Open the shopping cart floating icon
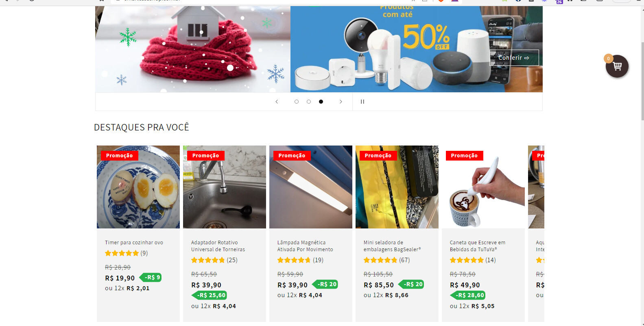This screenshot has width=644, height=326. [x=617, y=66]
